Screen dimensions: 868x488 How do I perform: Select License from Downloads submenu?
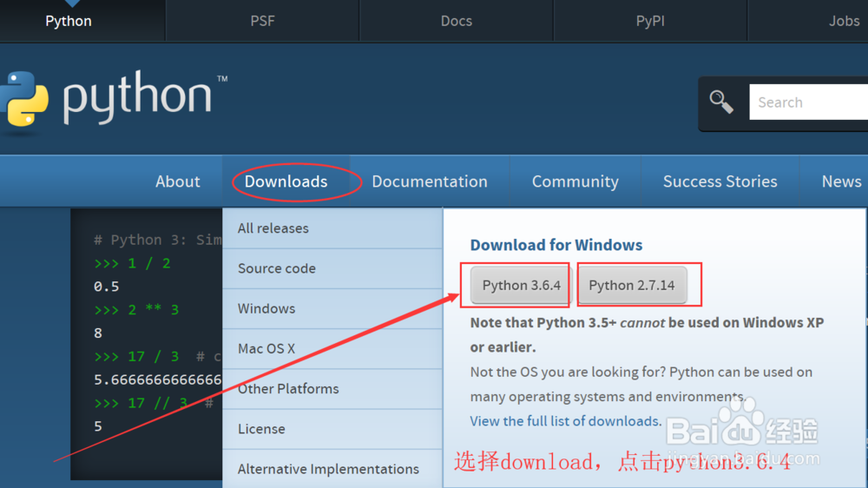click(332, 429)
